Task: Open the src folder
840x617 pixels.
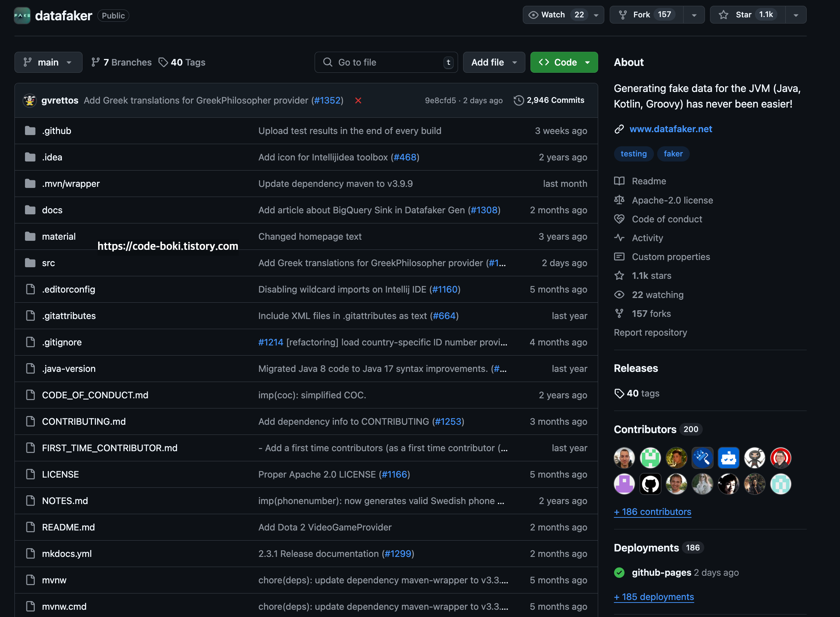Action: coord(48,263)
